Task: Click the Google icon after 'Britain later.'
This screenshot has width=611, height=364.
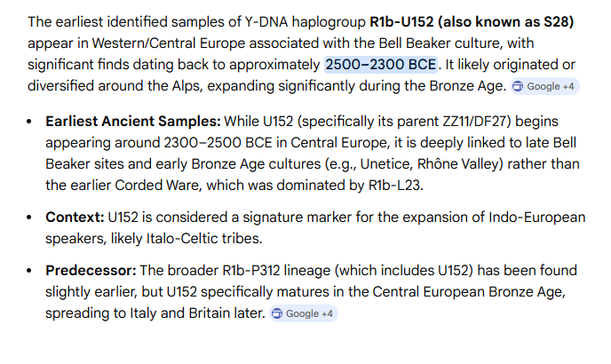Action: [278, 313]
